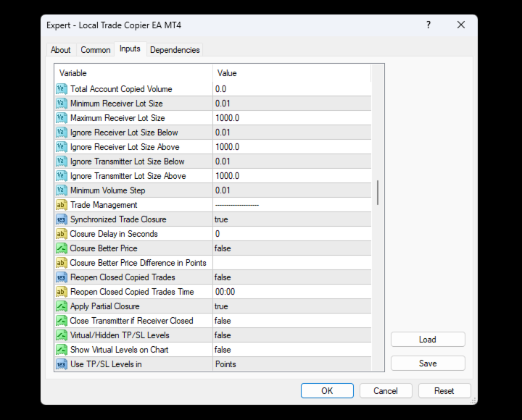Open the Dependencies tab
The image size is (522, 420).
[175, 50]
